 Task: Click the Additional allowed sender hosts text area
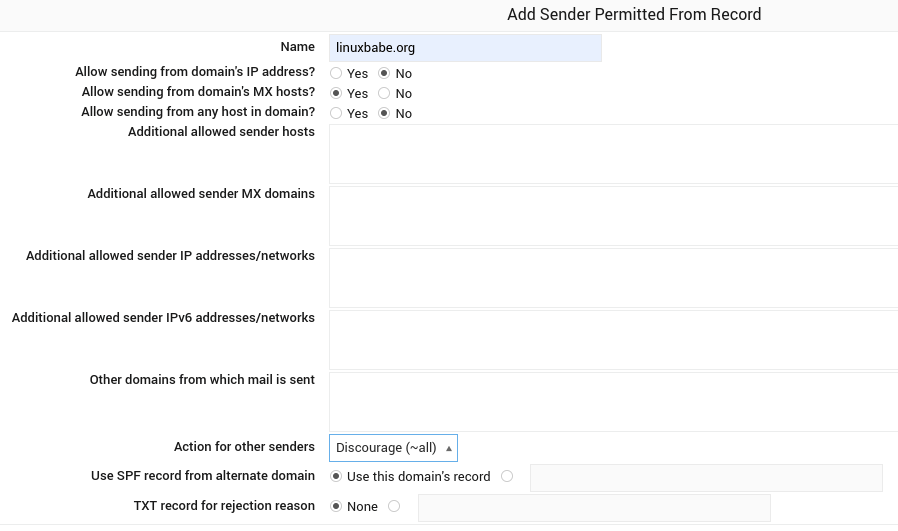612,154
